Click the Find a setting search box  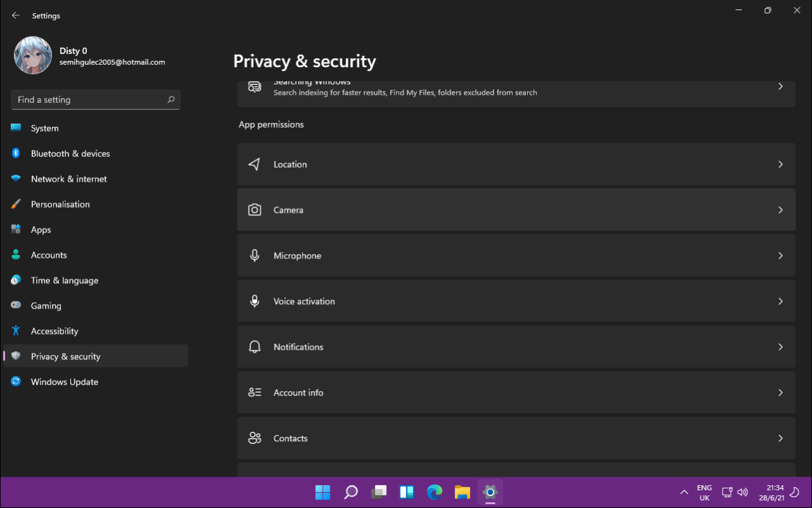[x=96, y=100]
